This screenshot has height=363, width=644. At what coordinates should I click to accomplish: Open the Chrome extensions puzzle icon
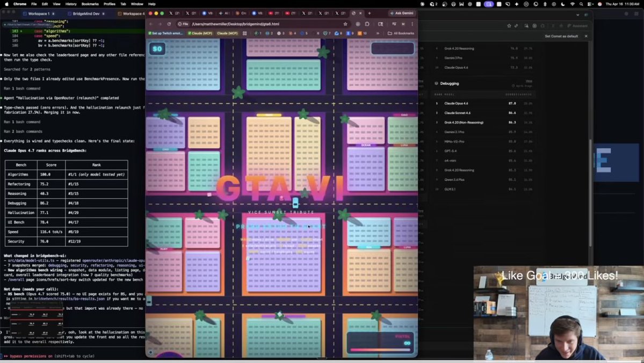tap(367, 24)
